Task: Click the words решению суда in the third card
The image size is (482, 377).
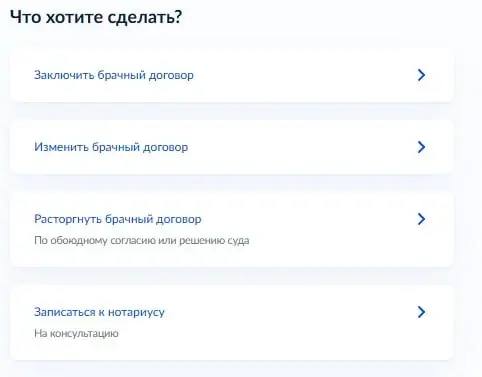Action: click(214, 241)
